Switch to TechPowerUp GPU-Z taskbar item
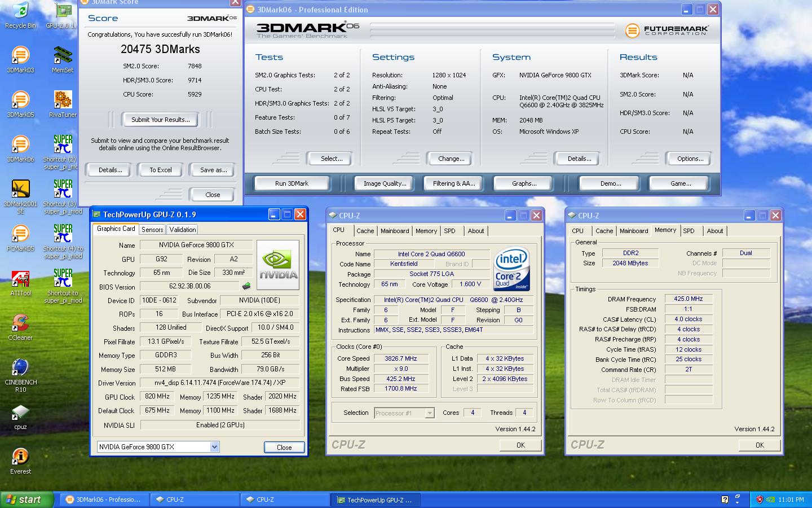 click(x=377, y=500)
